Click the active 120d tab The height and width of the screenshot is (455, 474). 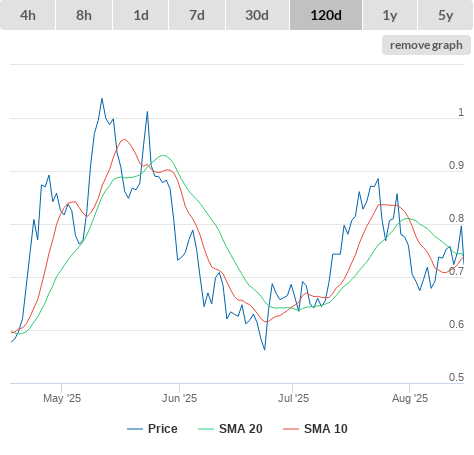[x=326, y=15]
